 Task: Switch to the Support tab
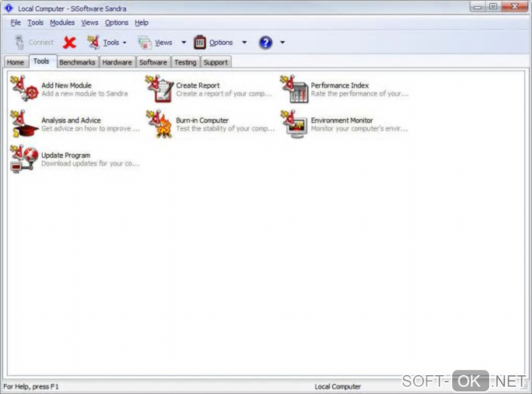coord(216,63)
